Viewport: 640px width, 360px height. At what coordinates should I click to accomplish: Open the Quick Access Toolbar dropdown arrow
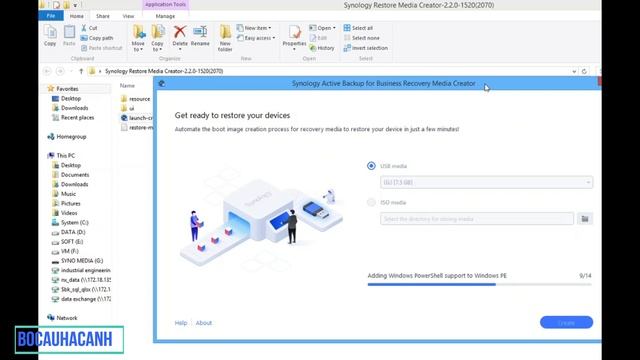point(75,5)
